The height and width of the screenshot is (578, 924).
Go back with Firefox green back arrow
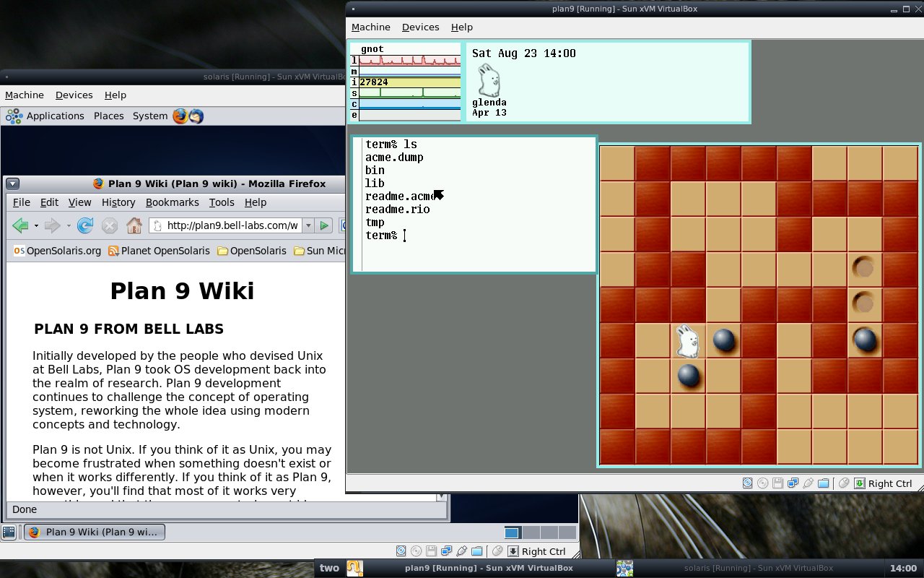coord(20,225)
